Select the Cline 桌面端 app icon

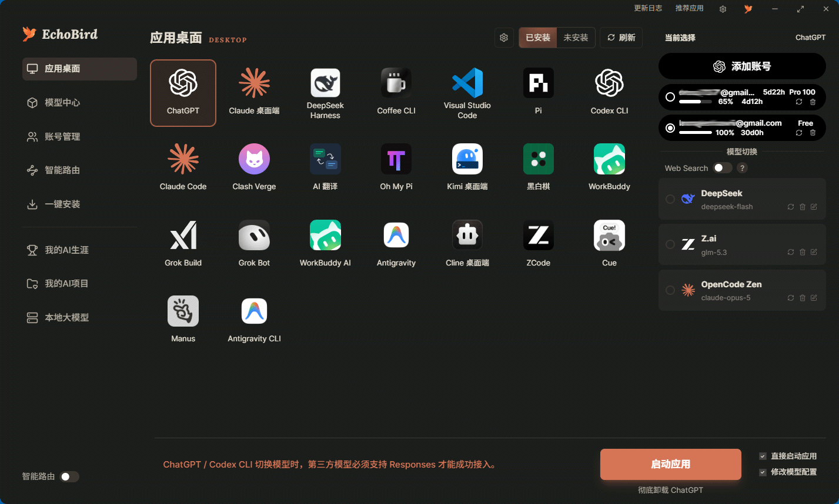point(467,235)
